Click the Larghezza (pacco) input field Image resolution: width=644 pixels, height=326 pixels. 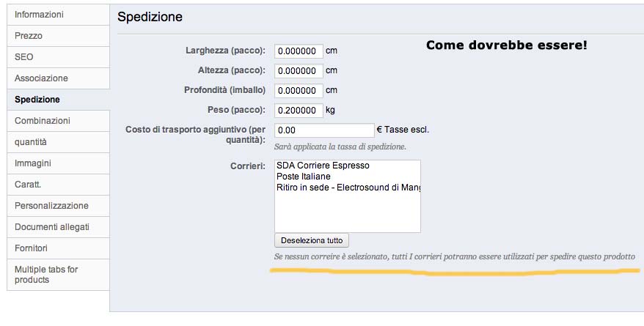click(x=299, y=51)
